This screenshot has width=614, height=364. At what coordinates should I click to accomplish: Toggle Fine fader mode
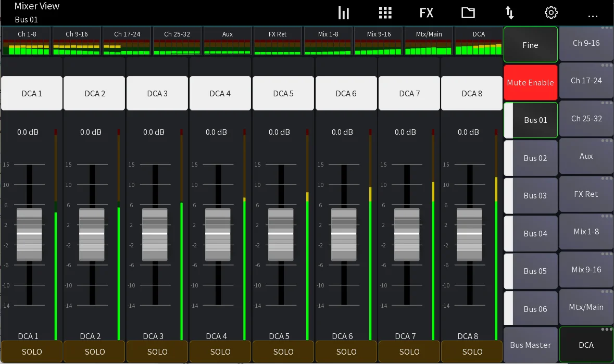530,45
